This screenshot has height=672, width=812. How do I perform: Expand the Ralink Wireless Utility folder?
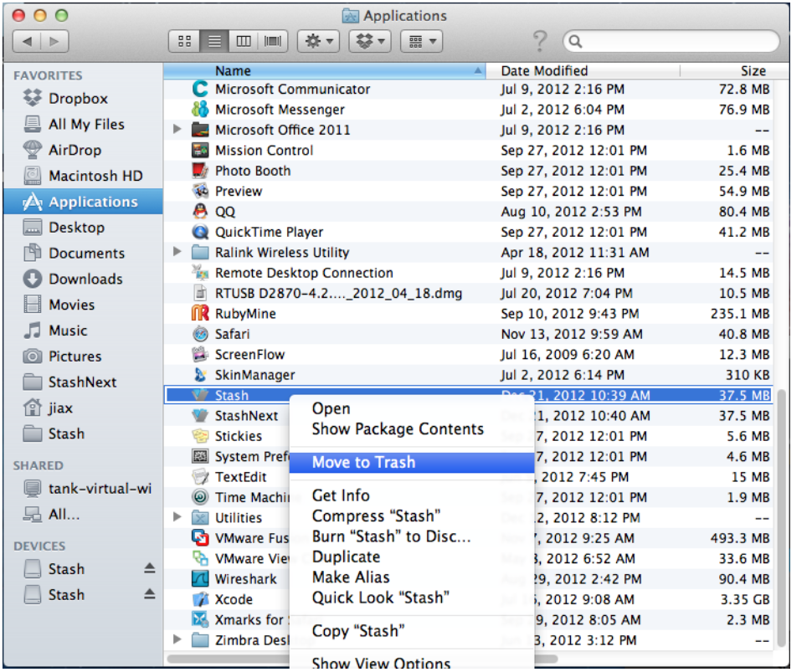[177, 252]
